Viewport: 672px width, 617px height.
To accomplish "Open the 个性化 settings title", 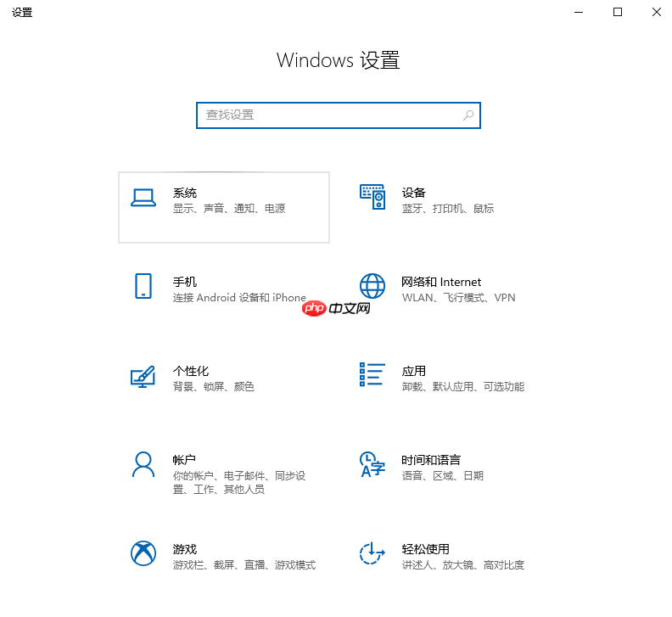I will pyautogui.click(x=191, y=372).
